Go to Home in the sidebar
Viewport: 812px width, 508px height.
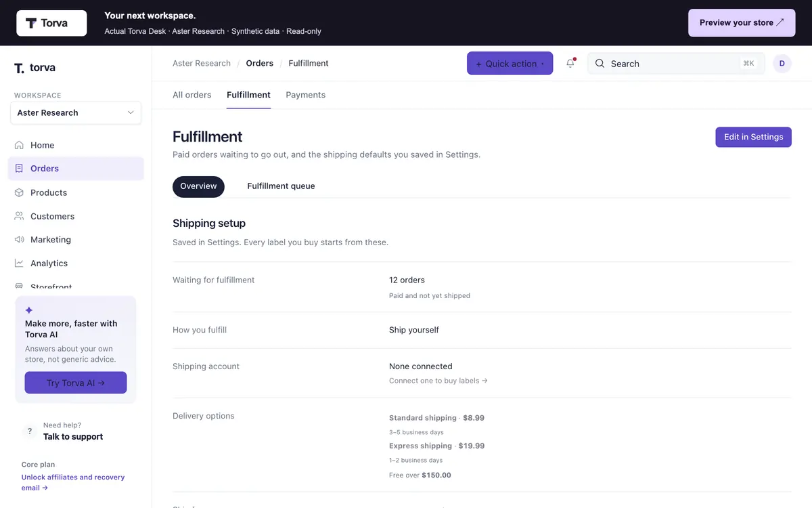pos(76,145)
